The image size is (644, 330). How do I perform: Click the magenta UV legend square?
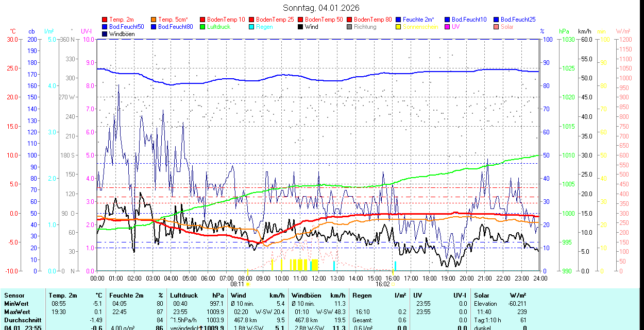pyautogui.click(x=448, y=27)
